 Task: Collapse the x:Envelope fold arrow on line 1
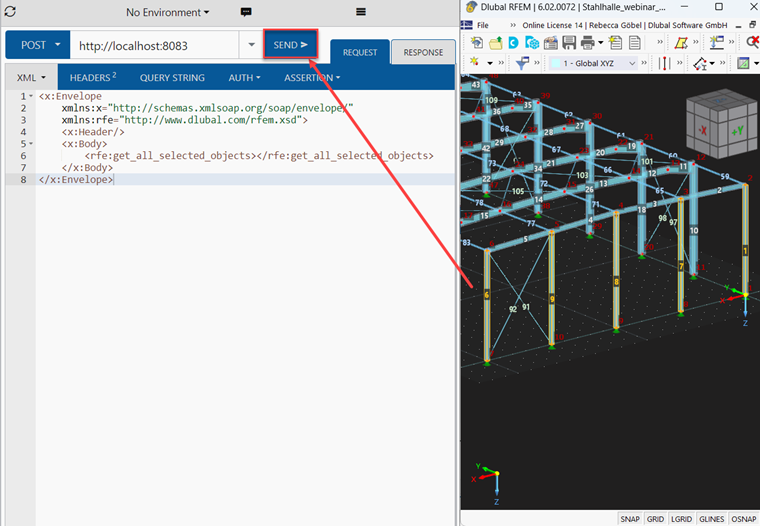(x=31, y=96)
